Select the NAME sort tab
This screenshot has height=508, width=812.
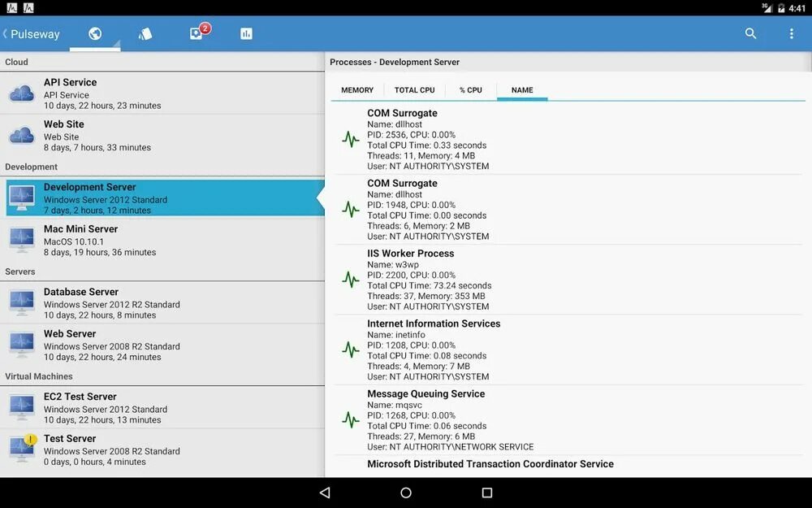(x=522, y=90)
